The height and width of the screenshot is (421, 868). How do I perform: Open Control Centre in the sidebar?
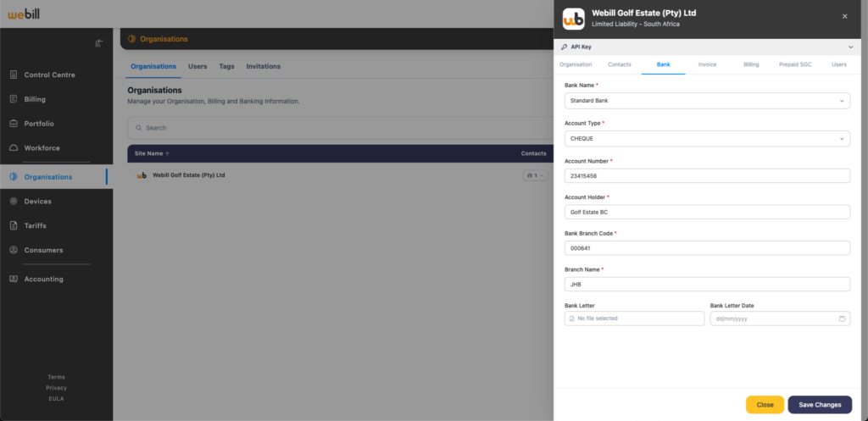click(49, 75)
